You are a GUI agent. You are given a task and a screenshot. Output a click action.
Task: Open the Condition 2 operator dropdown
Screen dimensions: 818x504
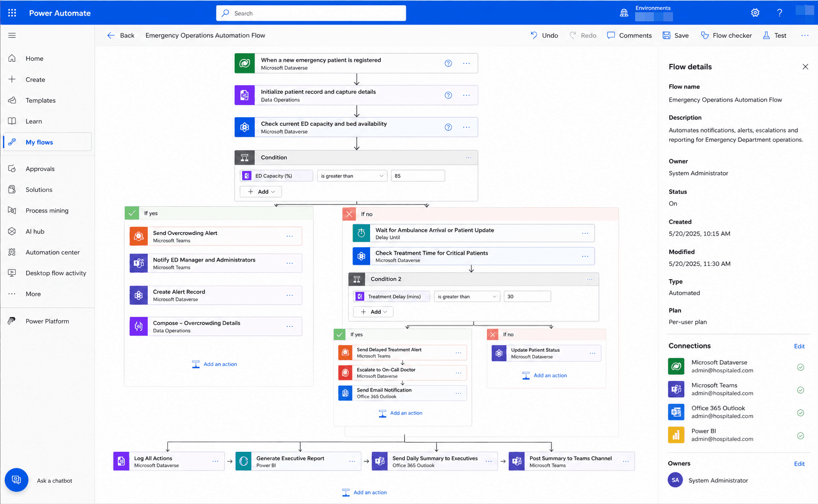(x=467, y=297)
